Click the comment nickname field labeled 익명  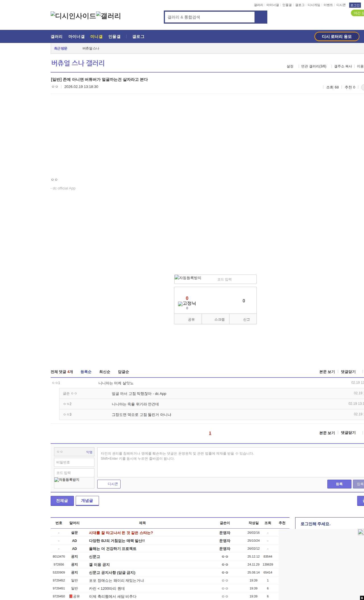coord(74,452)
